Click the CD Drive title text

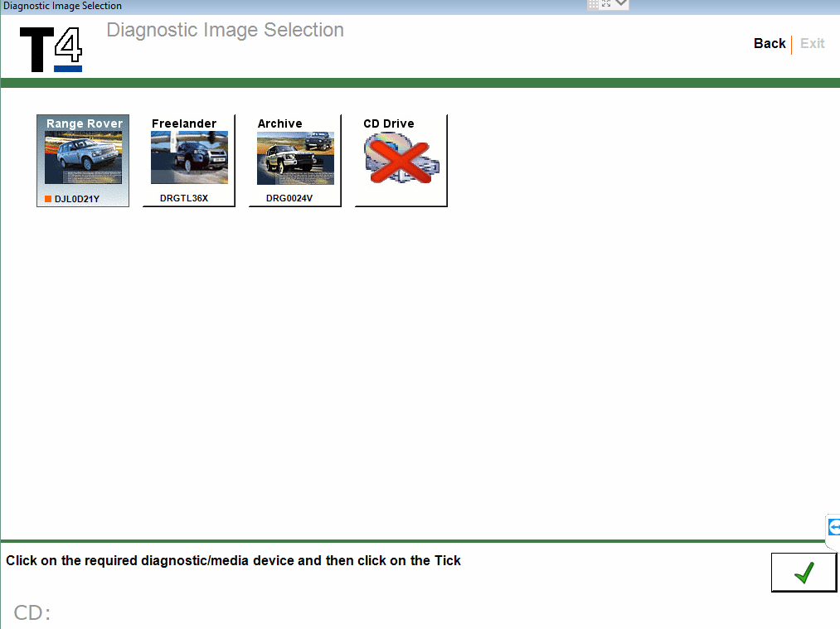(x=388, y=123)
